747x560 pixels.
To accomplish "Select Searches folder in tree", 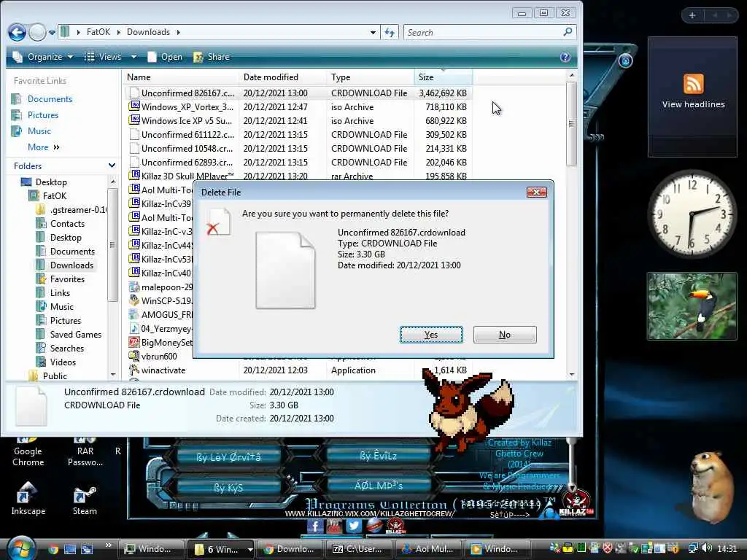I will 66,348.
